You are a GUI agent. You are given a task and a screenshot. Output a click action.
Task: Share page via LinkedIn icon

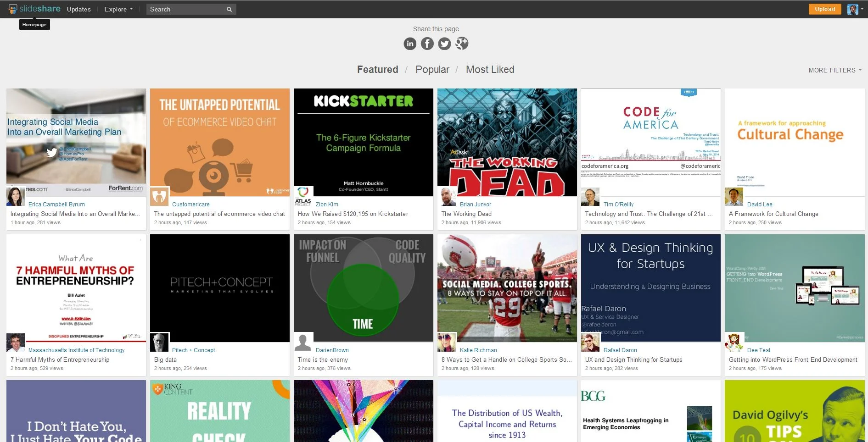coord(410,44)
